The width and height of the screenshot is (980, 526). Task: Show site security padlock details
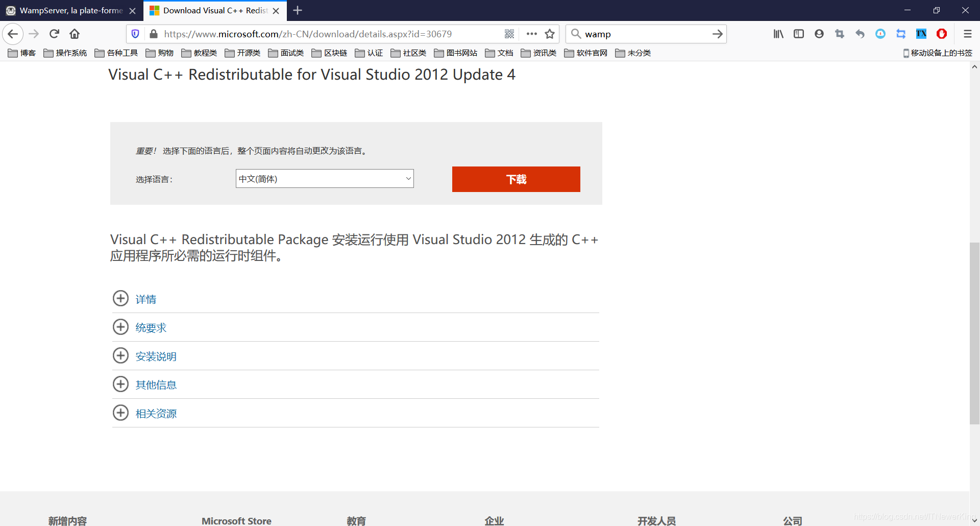(153, 34)
